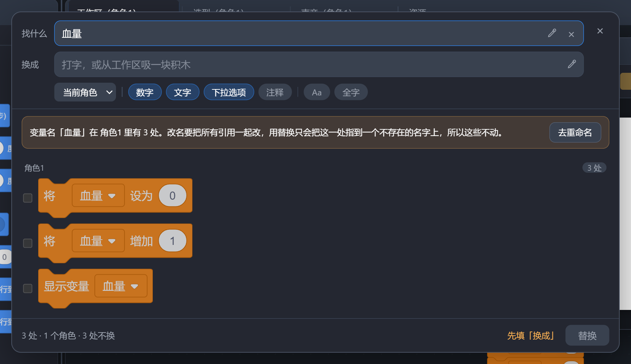
Task: Enable the 注释 filter chip
Action: 275,92
